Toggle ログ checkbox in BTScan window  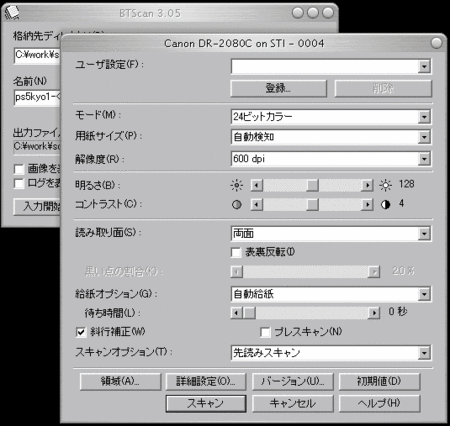tap(19, 183)
